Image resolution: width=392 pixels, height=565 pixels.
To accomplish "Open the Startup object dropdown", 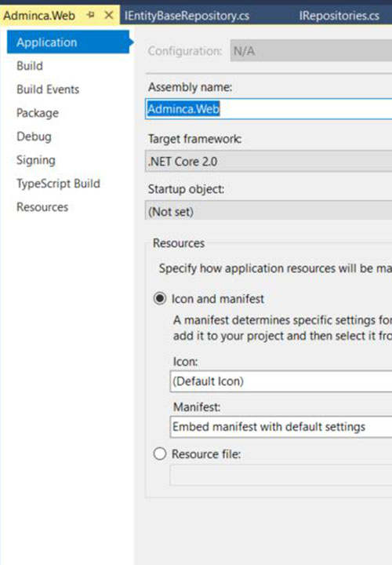I will 269,211.
